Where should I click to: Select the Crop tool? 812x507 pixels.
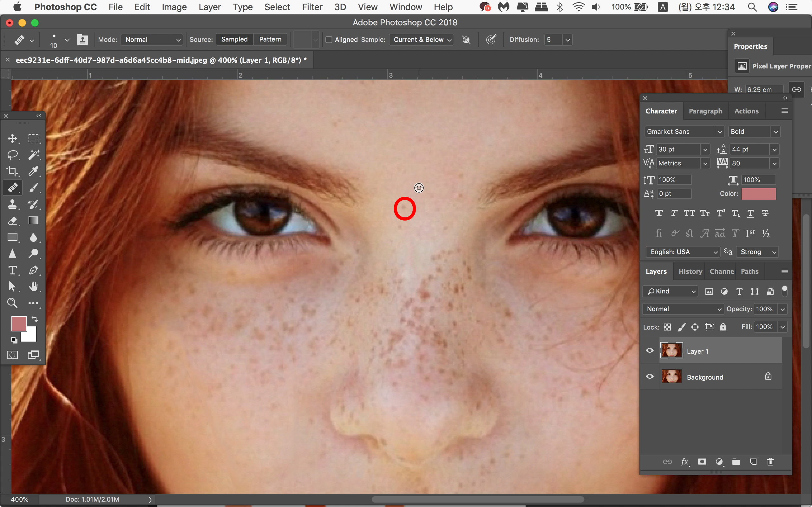pyautogui.click(x=12, y=171)
